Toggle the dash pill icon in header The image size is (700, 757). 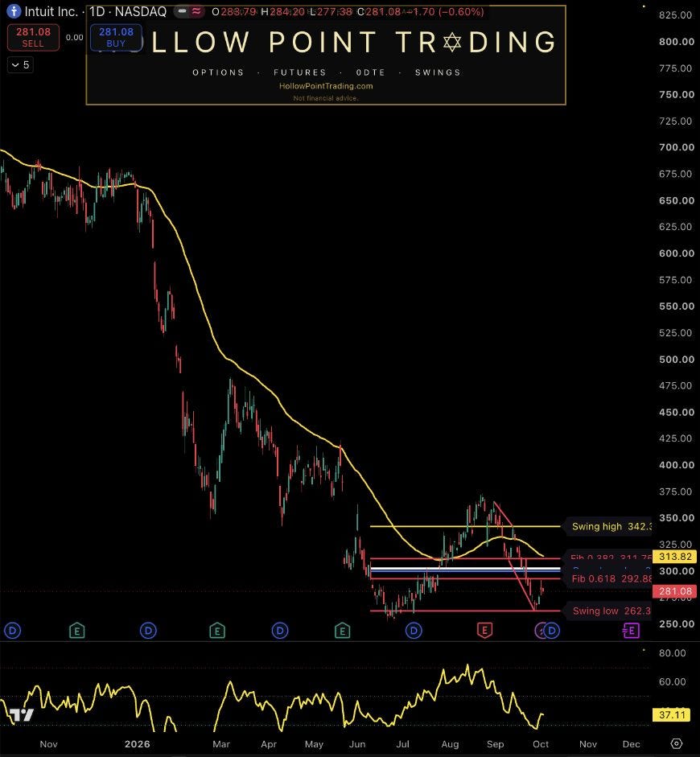click(182, 10)
